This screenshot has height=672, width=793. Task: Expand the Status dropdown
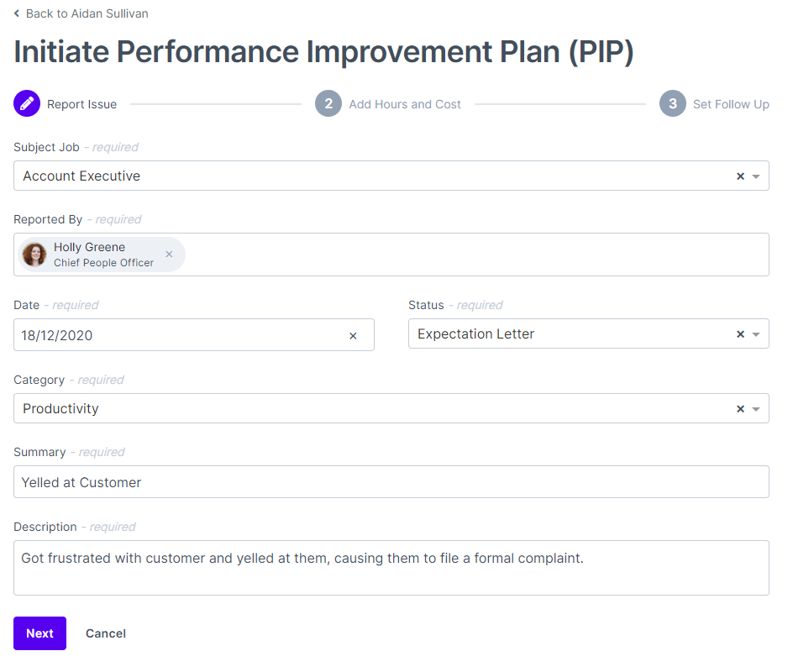[x=757, y=333]
